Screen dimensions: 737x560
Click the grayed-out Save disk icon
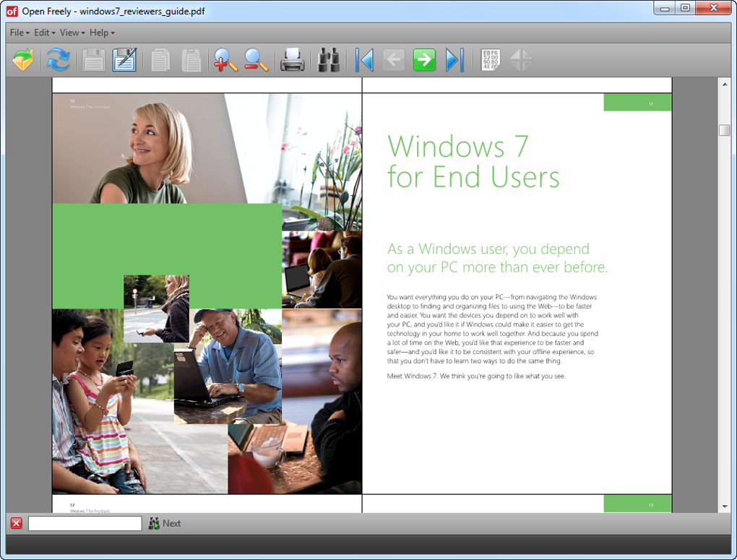(93, 60)
